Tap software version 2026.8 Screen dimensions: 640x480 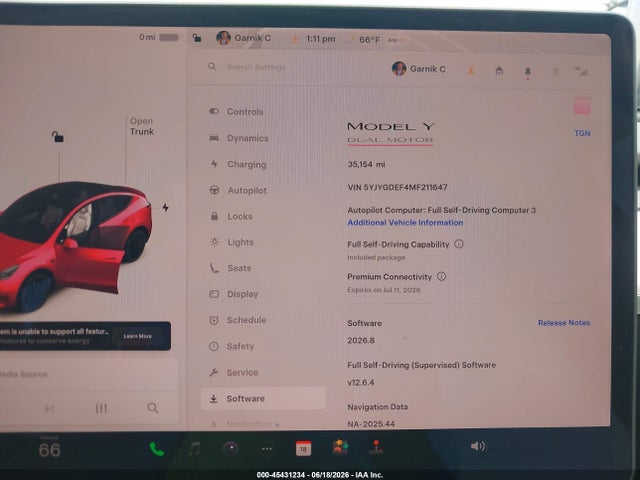click(x=361, y=340)
